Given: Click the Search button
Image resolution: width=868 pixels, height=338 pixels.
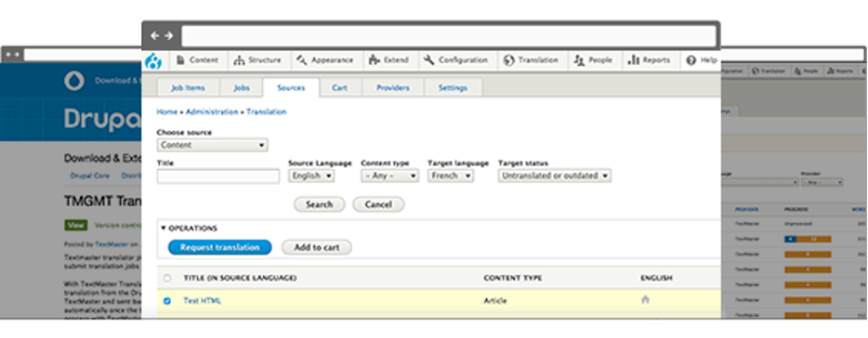Looking at the screenshot, I should point(320,204).
